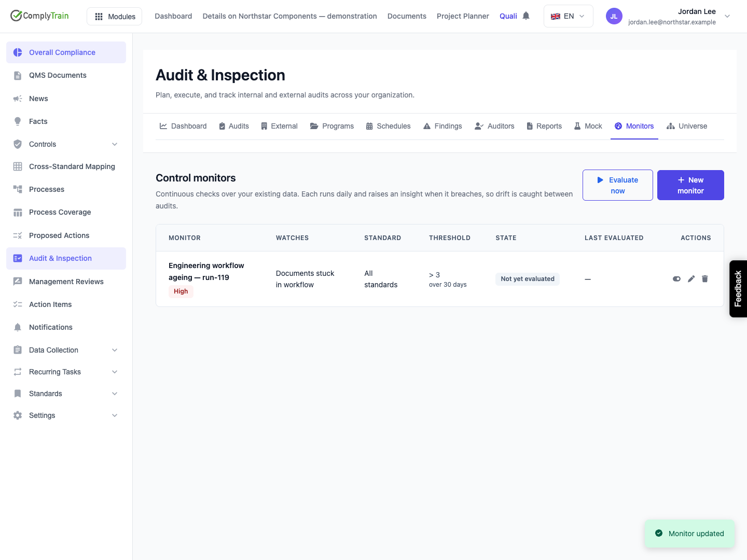
Task: Click the JL user avatar
Action: point(614,16)
